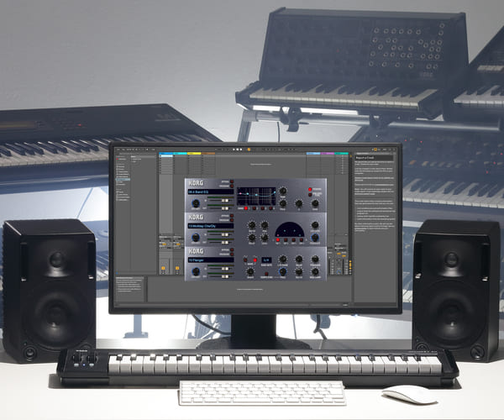504x420 pixels.
Task: Open the Flanger preset name selector
Action: (x=210, y=260)
